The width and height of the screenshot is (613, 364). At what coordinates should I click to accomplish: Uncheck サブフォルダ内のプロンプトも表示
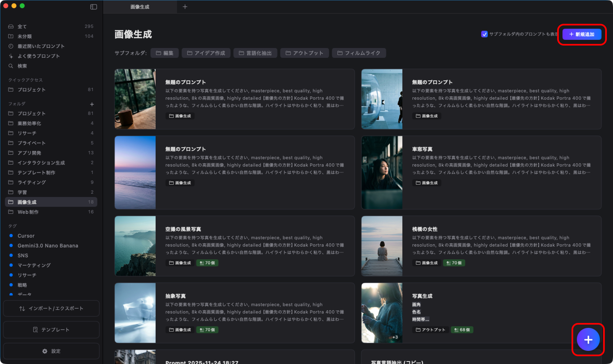pos(484,34)
